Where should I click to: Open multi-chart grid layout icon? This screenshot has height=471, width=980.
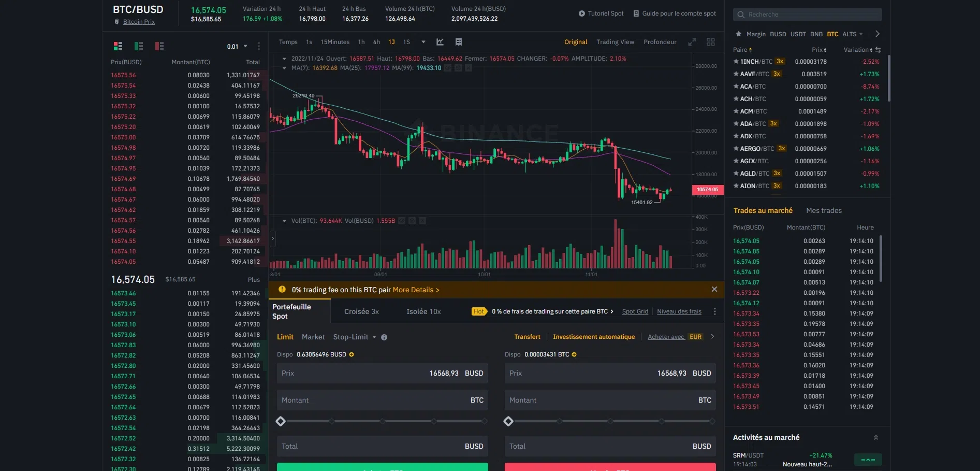[x=711, y=42]
